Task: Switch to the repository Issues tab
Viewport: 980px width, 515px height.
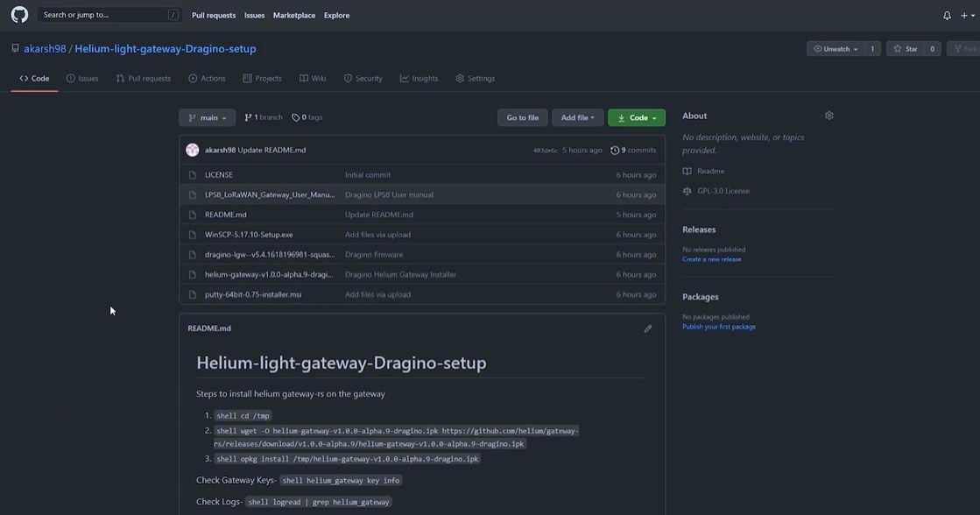Action: (x=82, y=79)
